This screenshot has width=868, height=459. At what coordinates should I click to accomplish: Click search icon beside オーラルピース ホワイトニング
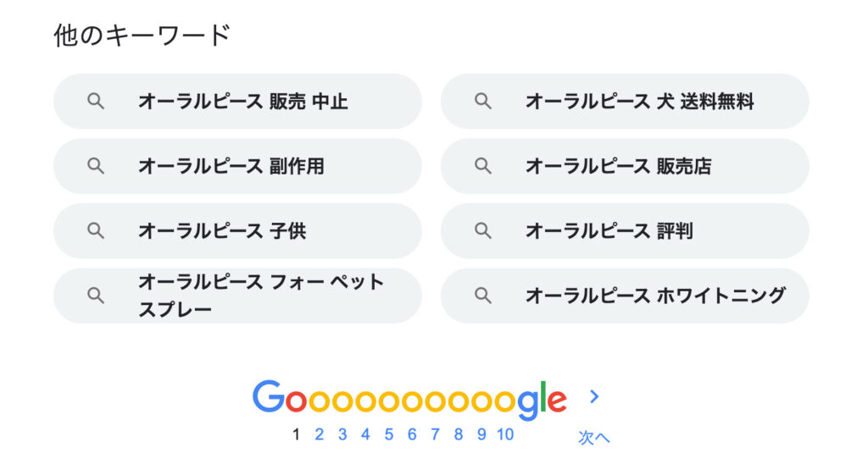pyautogui.click(x=483, y=296)
